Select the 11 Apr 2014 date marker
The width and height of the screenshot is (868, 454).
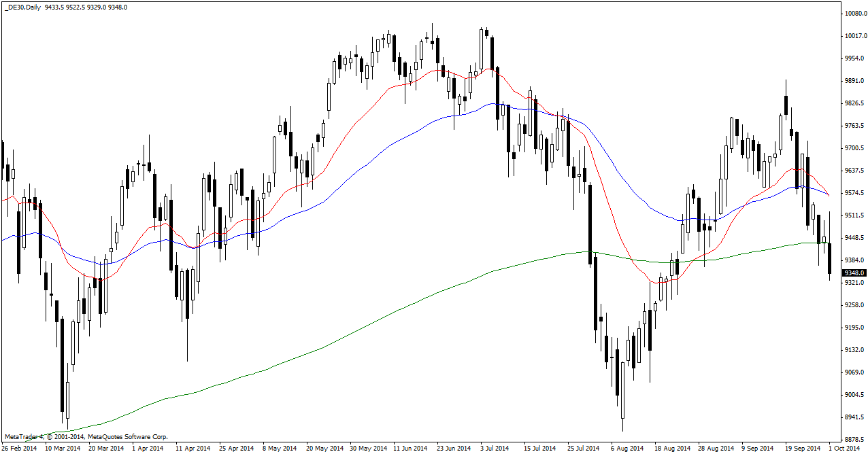pos(191,449)
